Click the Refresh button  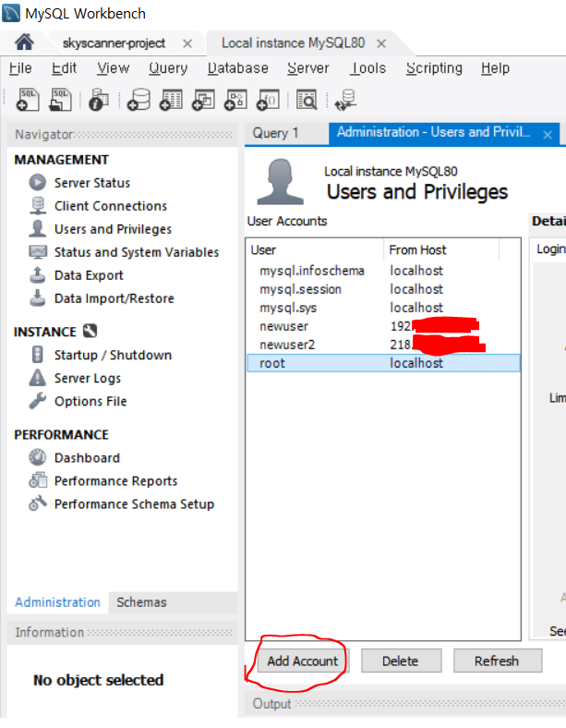[497, 661]
